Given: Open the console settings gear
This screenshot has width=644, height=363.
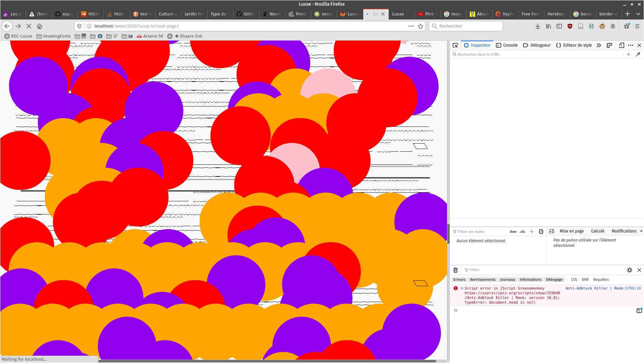Looking at the screenshot, I should tap(630, 270).
